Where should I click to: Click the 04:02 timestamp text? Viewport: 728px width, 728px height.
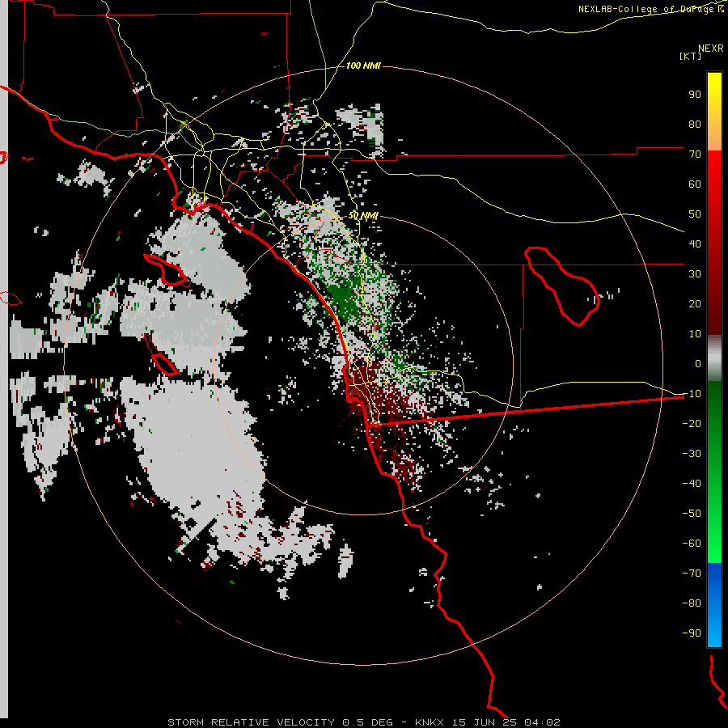tap(542, 722)
